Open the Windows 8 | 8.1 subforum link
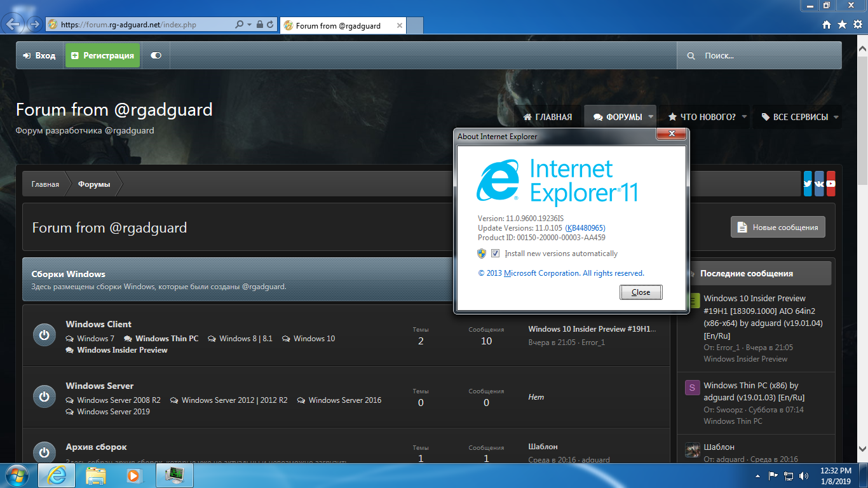Screen dimensions: 868x488 pos(246,339)
